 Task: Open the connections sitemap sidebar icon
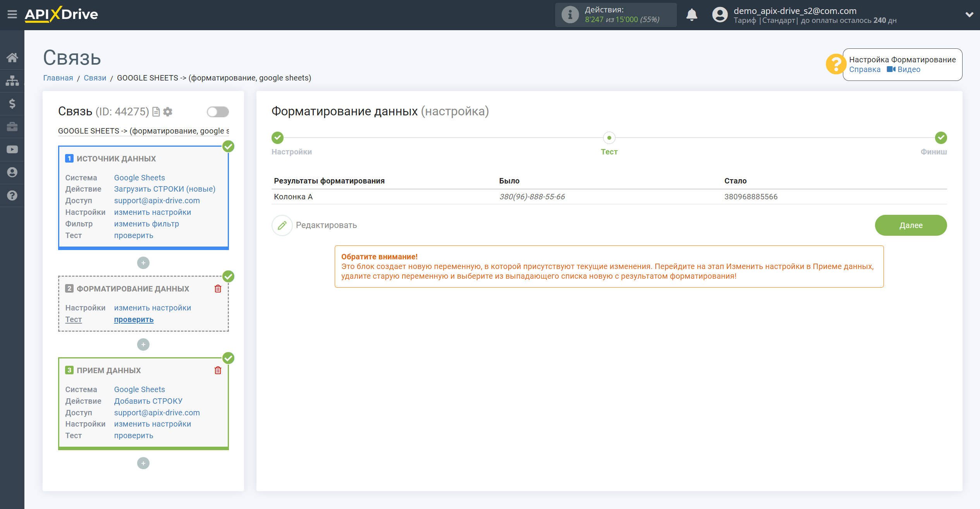[12, 81]
